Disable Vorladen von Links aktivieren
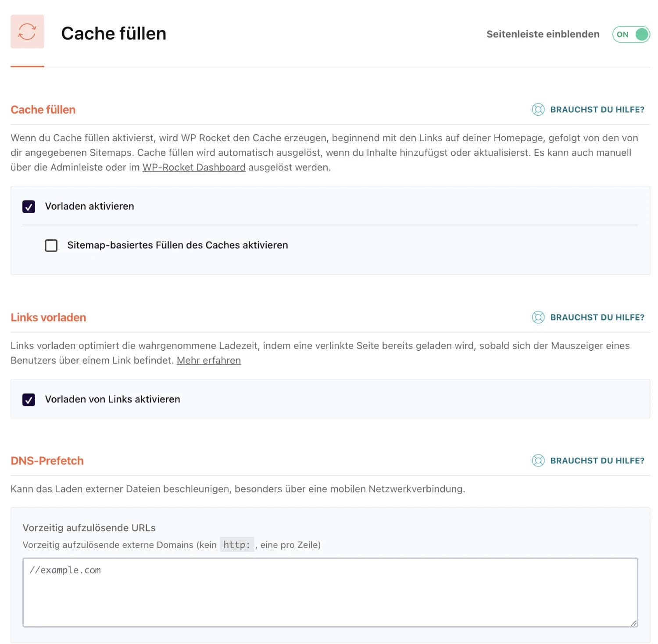This screenshot has width=658, height=644. click(29, 399)
